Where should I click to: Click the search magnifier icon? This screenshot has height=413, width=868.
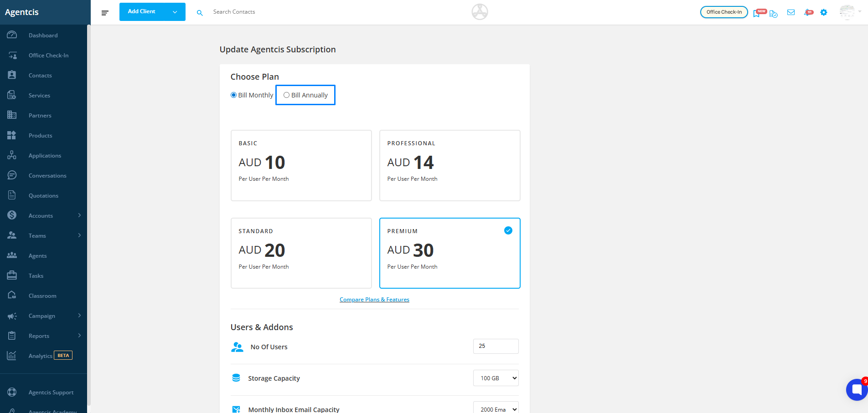point(200,13)
